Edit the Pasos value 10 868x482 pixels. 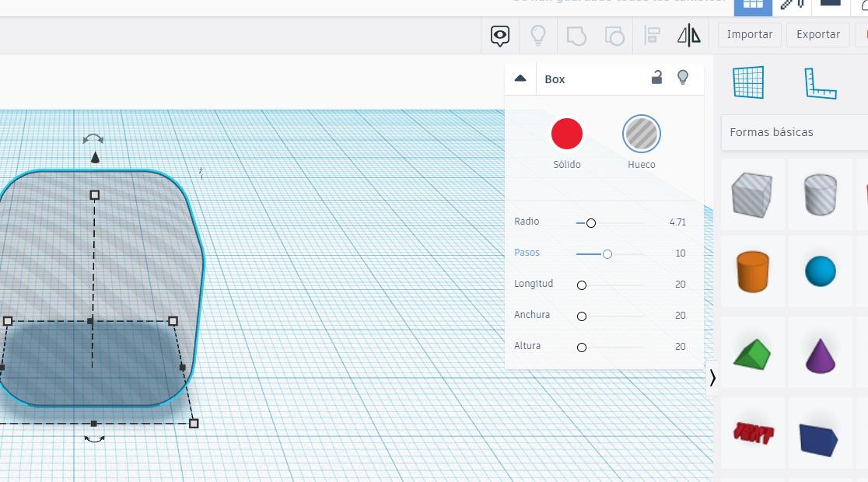(x=681, y=253)
